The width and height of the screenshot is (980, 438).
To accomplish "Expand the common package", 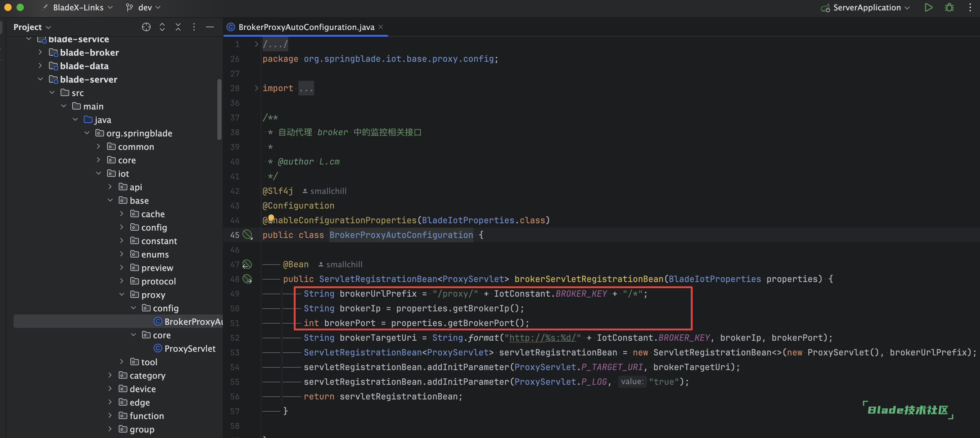I will click(99, 147).
